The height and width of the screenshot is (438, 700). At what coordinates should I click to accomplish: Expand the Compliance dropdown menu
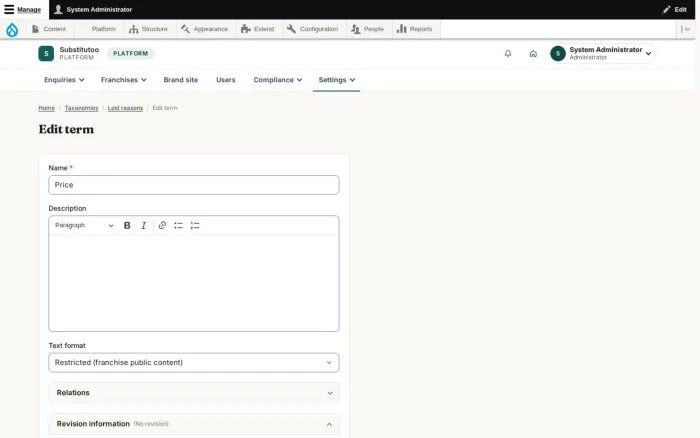[x=278, y=80]
